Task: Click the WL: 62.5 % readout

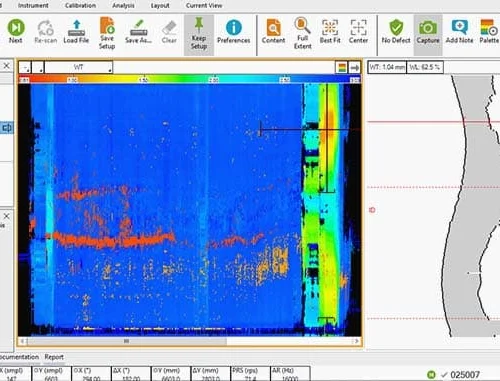Action: 425,67
